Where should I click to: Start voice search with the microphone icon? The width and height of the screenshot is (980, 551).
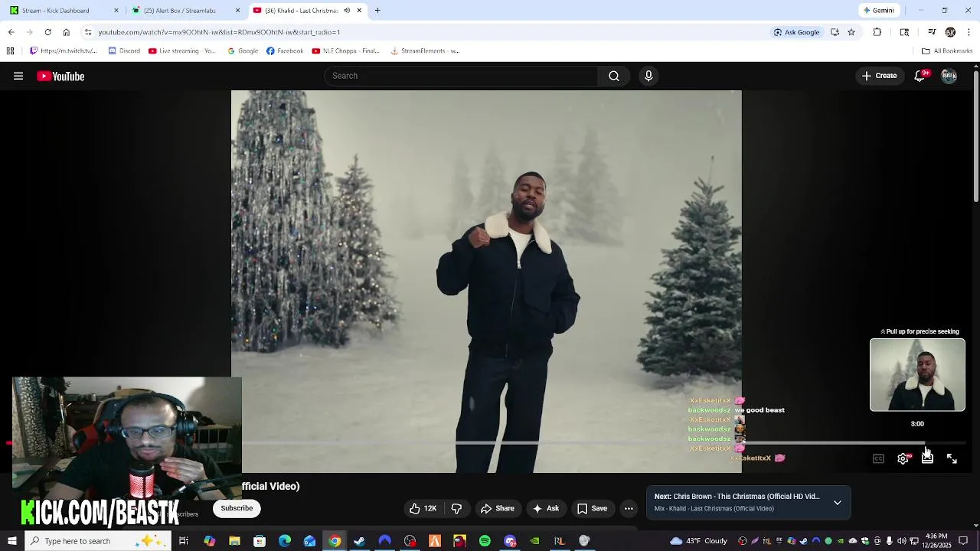click(x=648, y=76)
